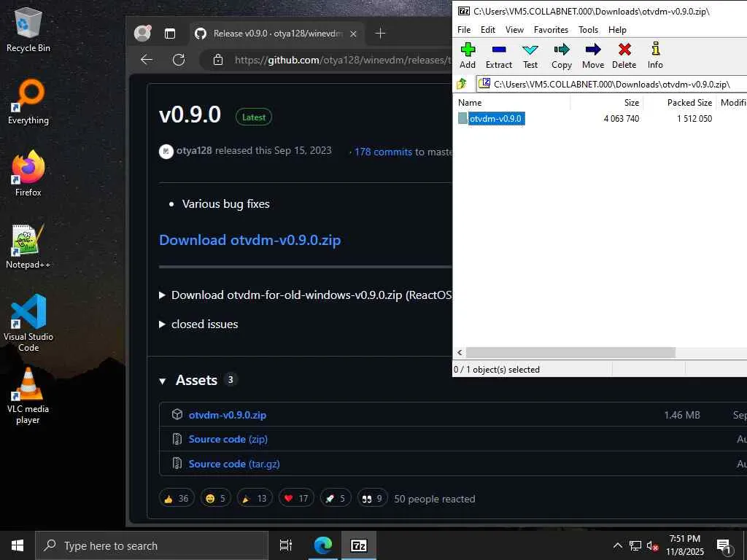Click the Test archive button in 7-Zip
The width and height of the screenshot is (747, 560).
pyautogui.click(x=530, y=55)
